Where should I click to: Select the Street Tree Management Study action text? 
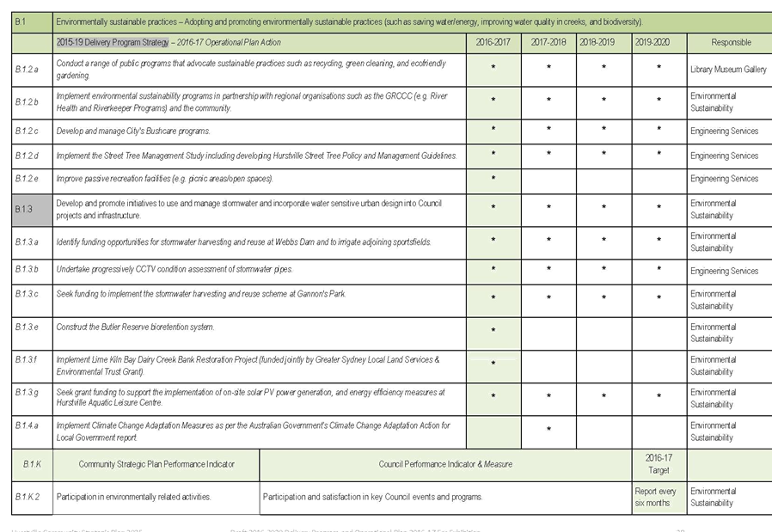coord(258,156)
